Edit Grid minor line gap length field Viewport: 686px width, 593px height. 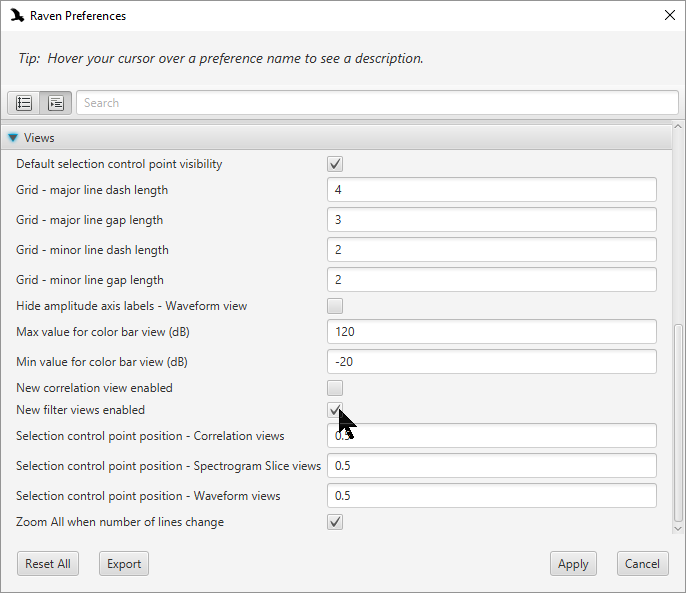point(492,280)
